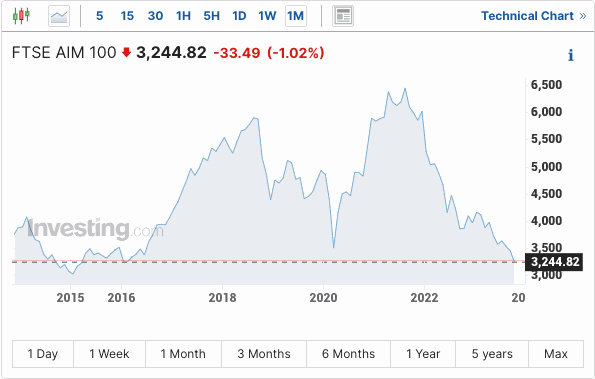Click the 4,500 y-axis label

point(546,194)
